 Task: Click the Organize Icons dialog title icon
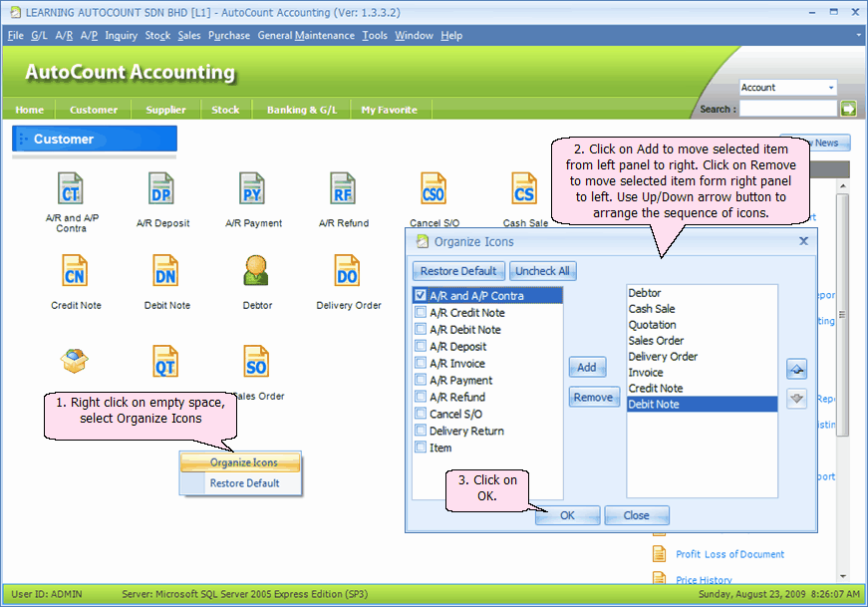point(423,241)
